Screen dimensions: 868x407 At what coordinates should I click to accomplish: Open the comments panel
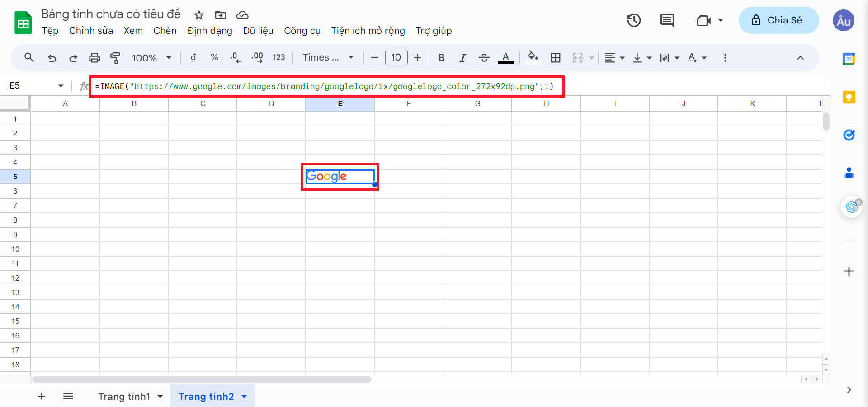(x=667, y=20)
